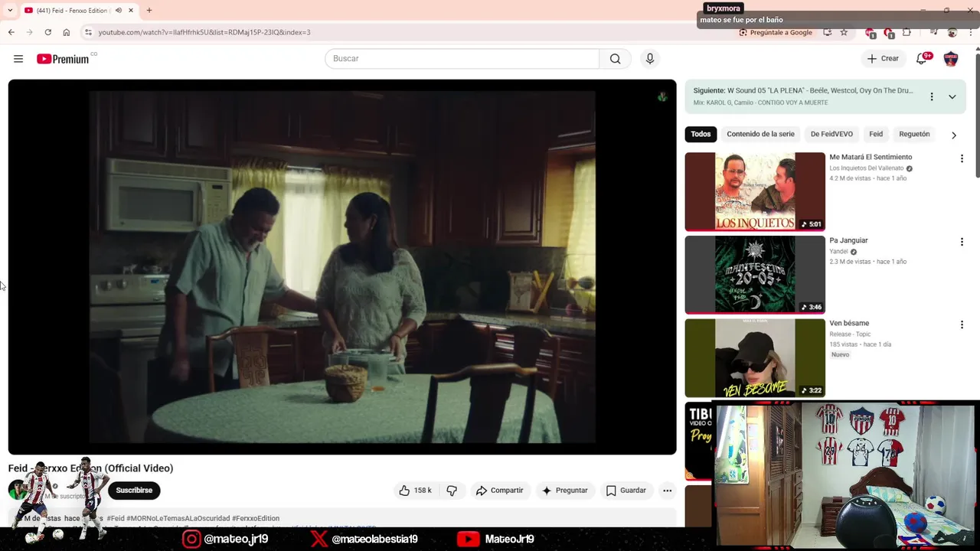Select the Feid filter chip
The width and height of the screenshot is (980, 551).
point(876,134)
